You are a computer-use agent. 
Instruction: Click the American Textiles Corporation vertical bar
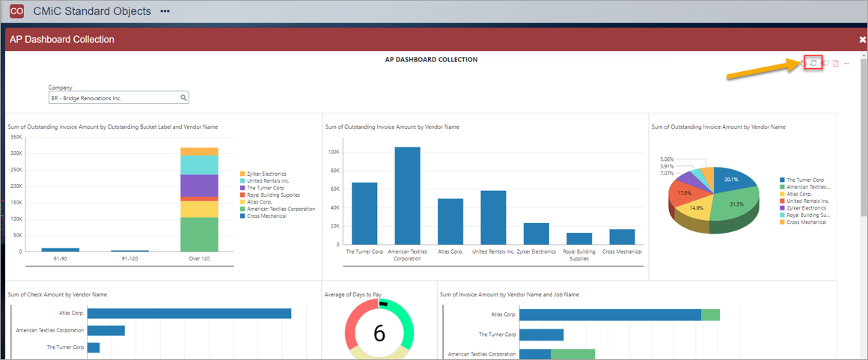pos(407,195)
